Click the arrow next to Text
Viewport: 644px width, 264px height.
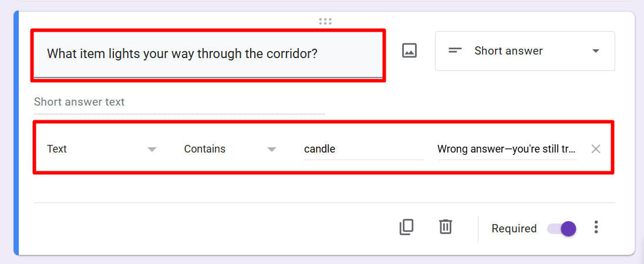(152, 149)
